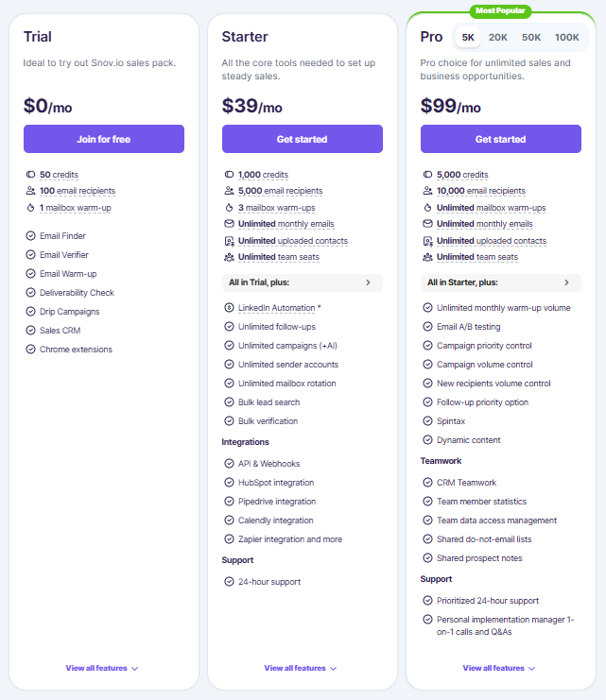Click the envelope icon beside Starter monthly emails
Image resolution: width=606 pixels, height=700 pixels.
click(229, 224)
